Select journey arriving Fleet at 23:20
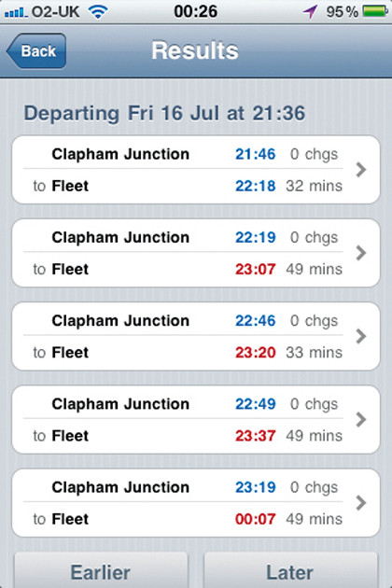 (196, 336)
